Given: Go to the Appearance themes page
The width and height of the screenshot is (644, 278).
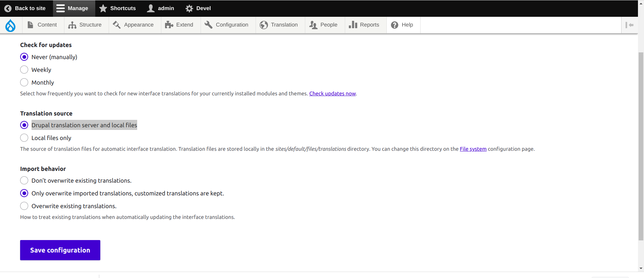Looking at the screenshot, I should click(x=133, y=25).
